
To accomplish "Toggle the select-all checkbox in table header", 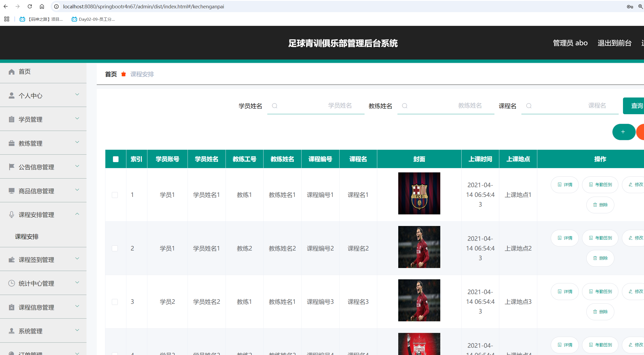I will (116, 159).
